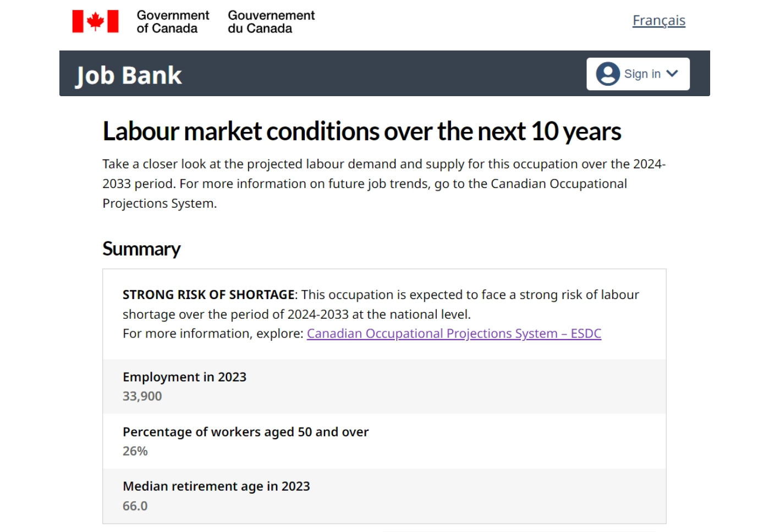Click the user avatar icon
This screenshot has width=758, height=532.
tap(608, 74)
